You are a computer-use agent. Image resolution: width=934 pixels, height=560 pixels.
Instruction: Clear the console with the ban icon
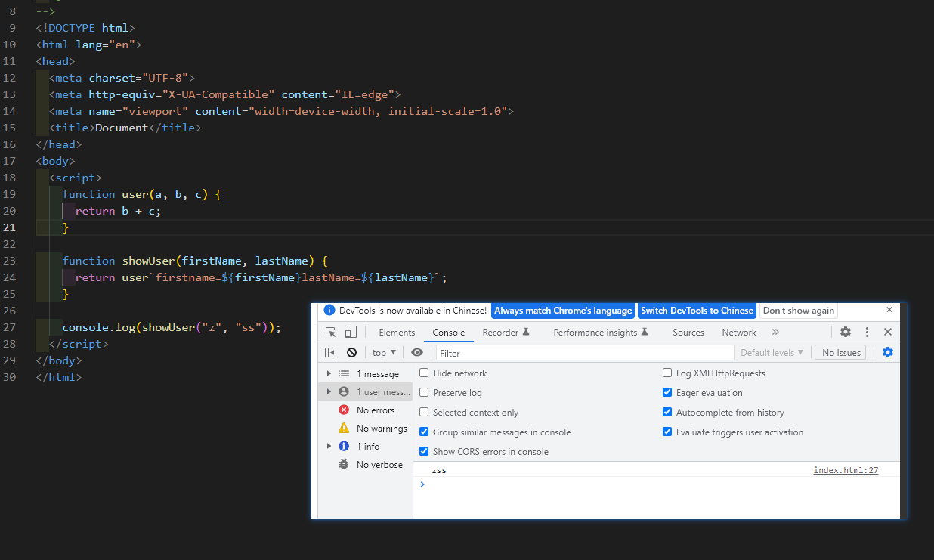pos(351,352)
